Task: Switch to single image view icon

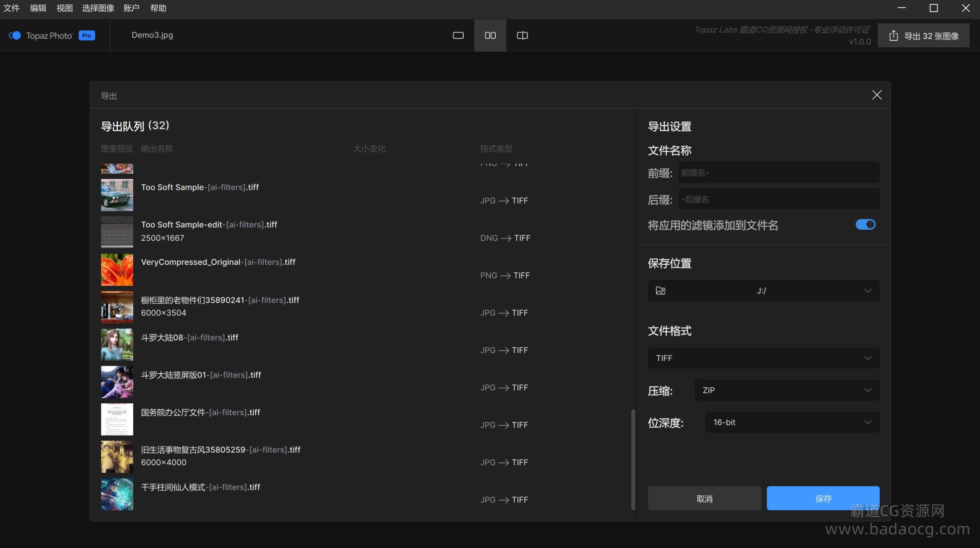Action: [x=458, y=36]
